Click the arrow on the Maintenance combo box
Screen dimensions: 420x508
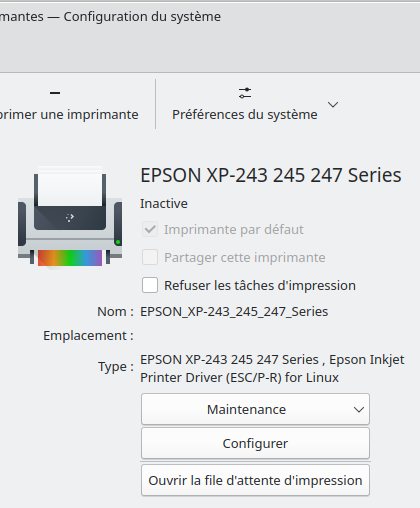click(359, 410)
